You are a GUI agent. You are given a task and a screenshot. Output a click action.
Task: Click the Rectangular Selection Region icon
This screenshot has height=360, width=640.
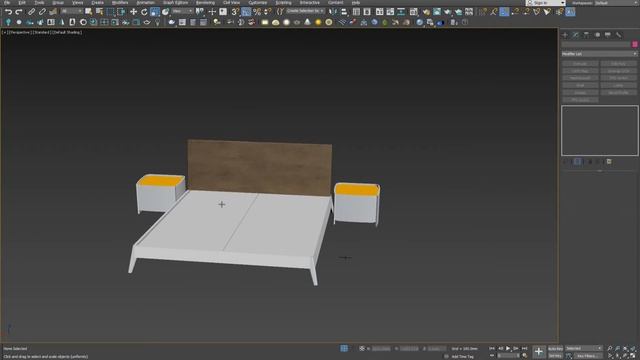click(110, 12)
